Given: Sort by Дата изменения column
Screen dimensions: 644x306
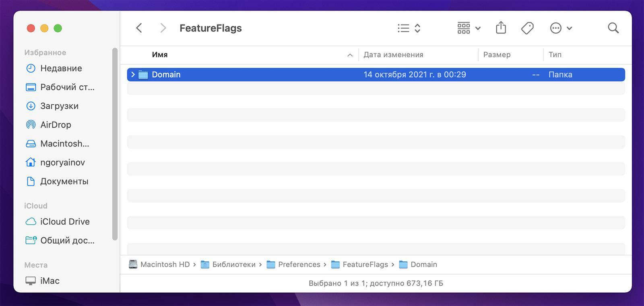Looking at the screenshot, I should 393,55.
